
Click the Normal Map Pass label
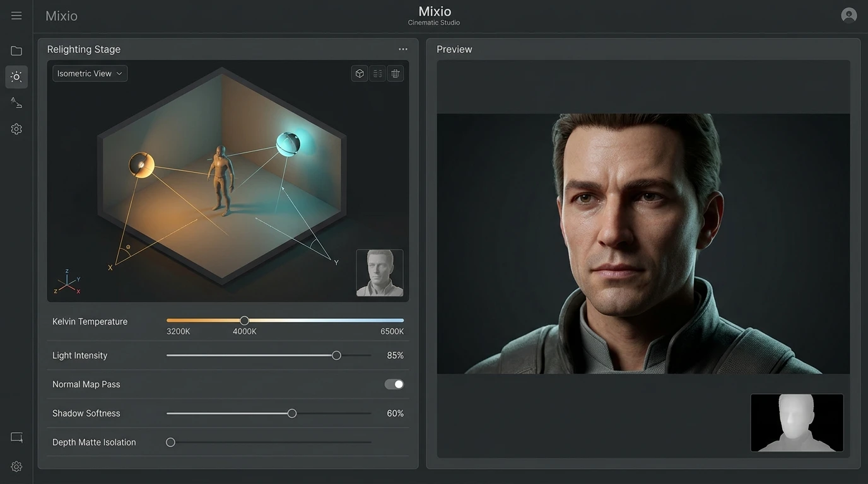pyautogui.click(x=86, y=384)
